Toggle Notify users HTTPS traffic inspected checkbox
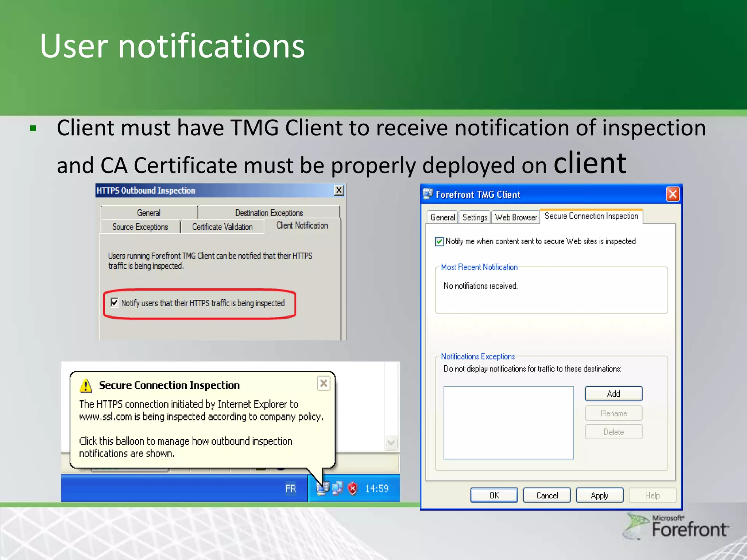Screen dimensions: 747x560 (115, 303)
